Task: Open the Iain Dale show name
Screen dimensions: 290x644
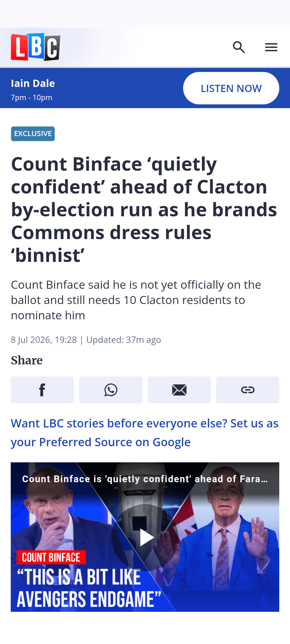Action: click(33, 83)
